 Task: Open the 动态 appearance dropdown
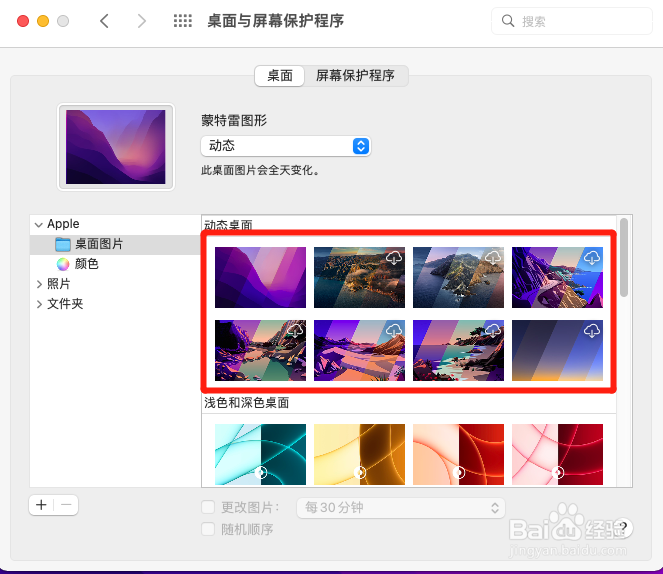coord(286,146)
